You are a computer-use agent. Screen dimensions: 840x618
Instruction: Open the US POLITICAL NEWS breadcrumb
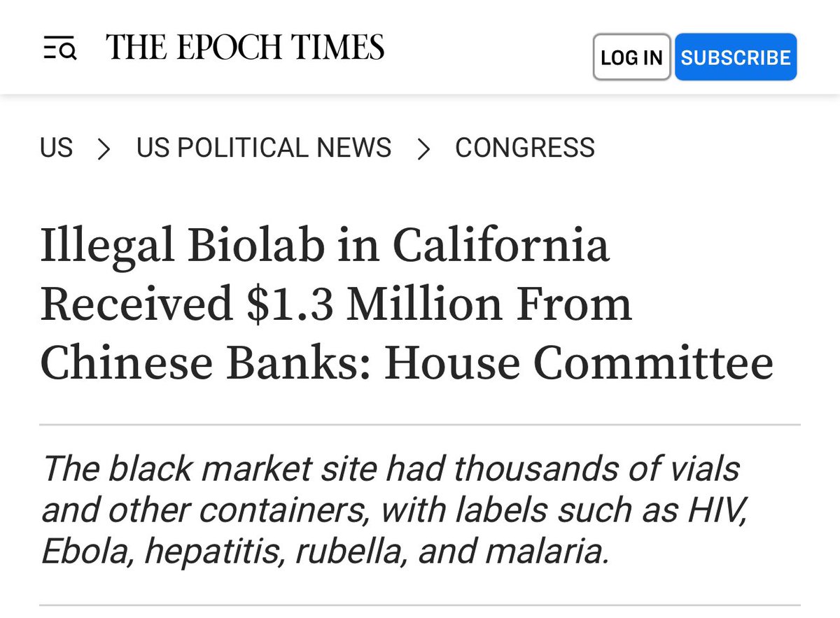[x=264, y=148]
